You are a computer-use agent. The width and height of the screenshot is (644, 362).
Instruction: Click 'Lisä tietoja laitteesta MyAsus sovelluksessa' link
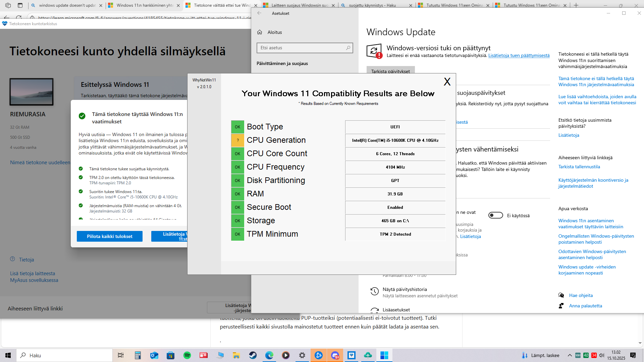pyautogui.click(x=34, y=277)
